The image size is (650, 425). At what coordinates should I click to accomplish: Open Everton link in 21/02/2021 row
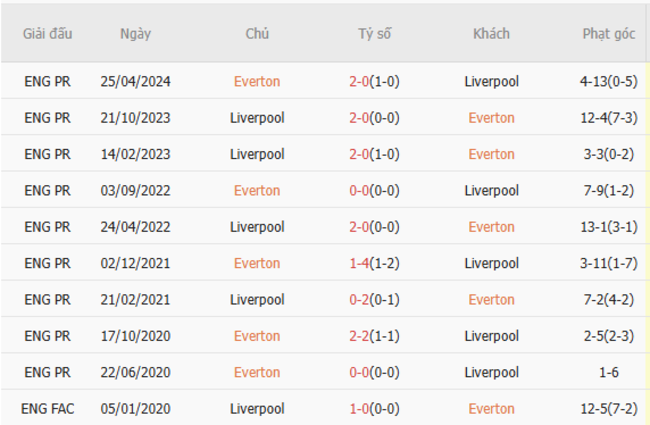pos(491,300)
